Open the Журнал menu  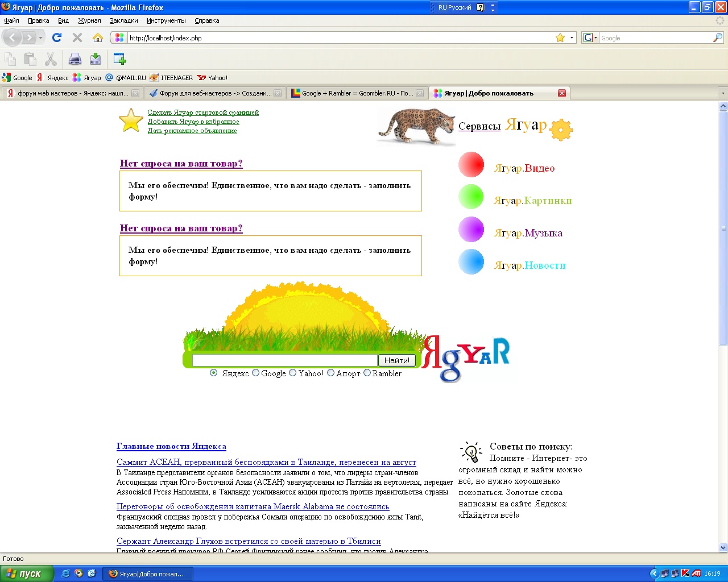click(89, 20)
